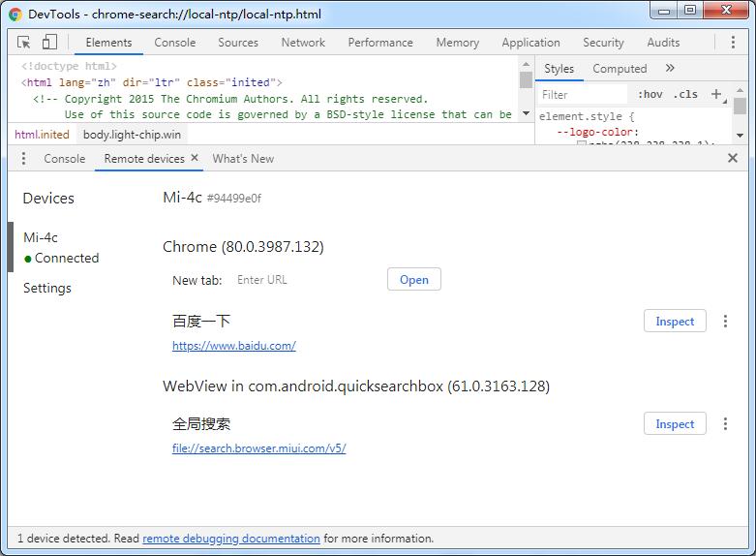Click the new style rule plus icon
The image size is (756, 556).
pyautogui.click(x=716, y=94)
